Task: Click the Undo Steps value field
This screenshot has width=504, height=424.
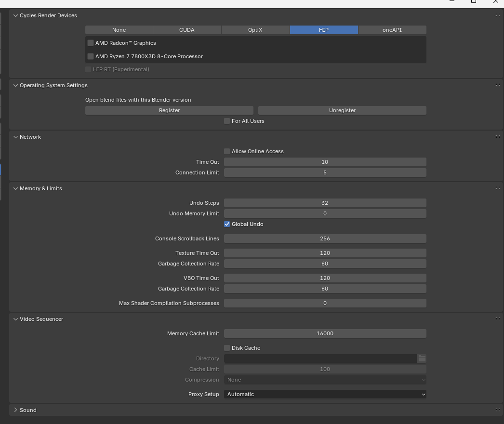Action: (325, 203)
